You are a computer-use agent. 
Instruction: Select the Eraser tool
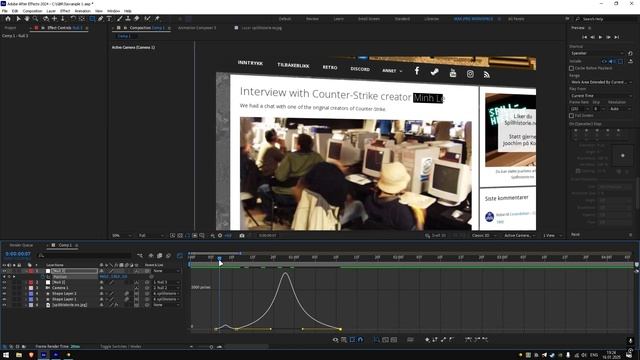[137, 19]
